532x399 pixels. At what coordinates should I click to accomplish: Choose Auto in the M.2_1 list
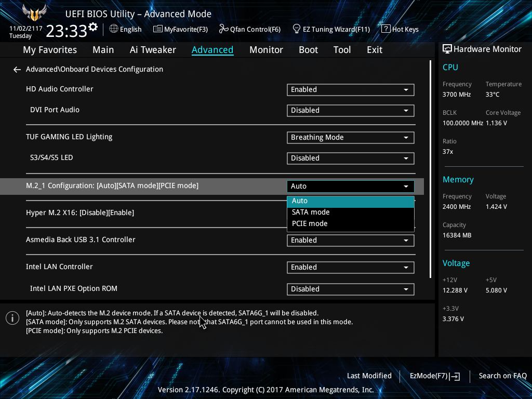click(x=351, y=201)
